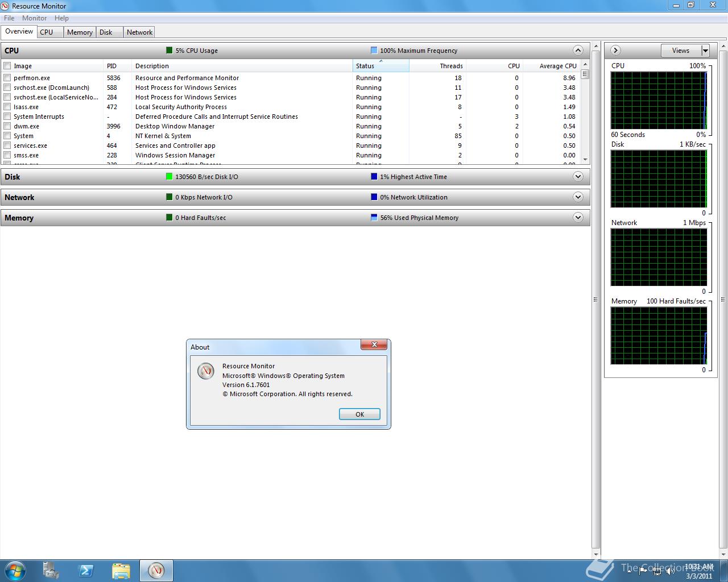
Task: Click the network tray icon
Action: point(657,571)
